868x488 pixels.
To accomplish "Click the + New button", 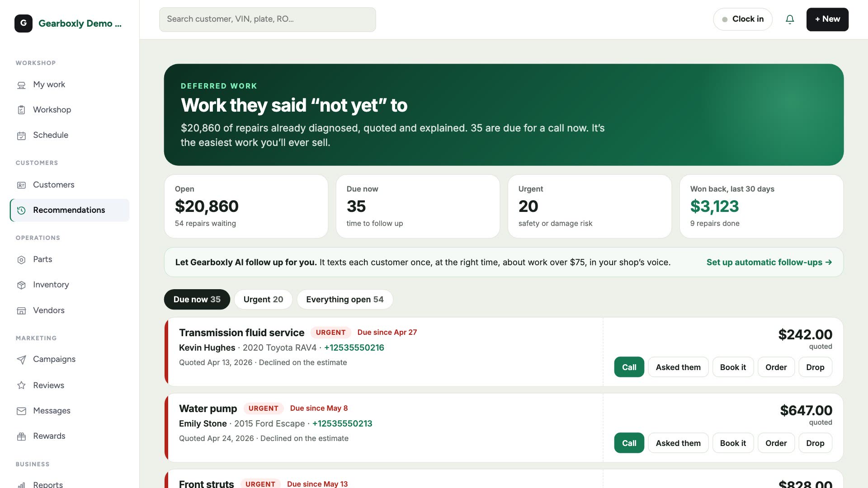I will tap(827, 19).
